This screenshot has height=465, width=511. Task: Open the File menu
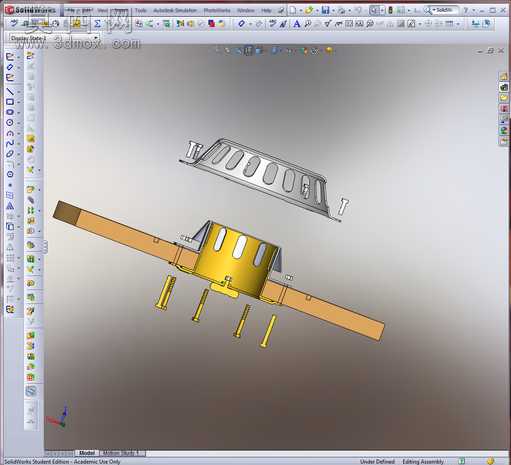tap(71, 10)
